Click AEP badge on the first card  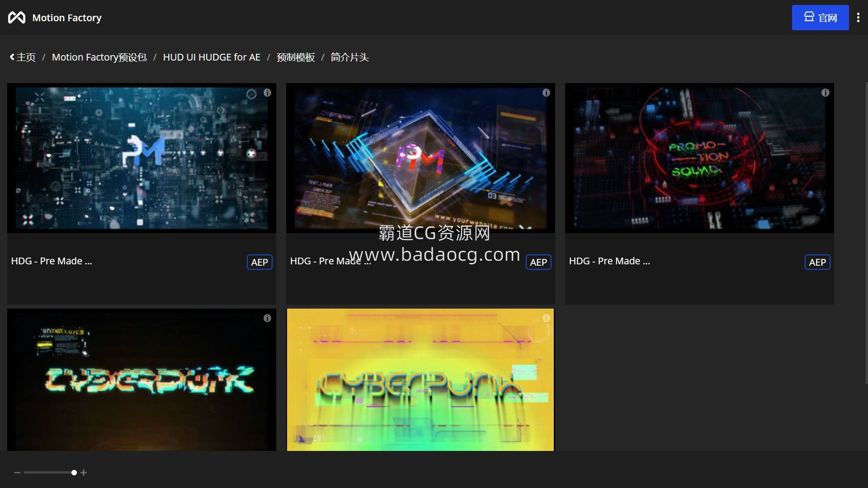point(259,262)
